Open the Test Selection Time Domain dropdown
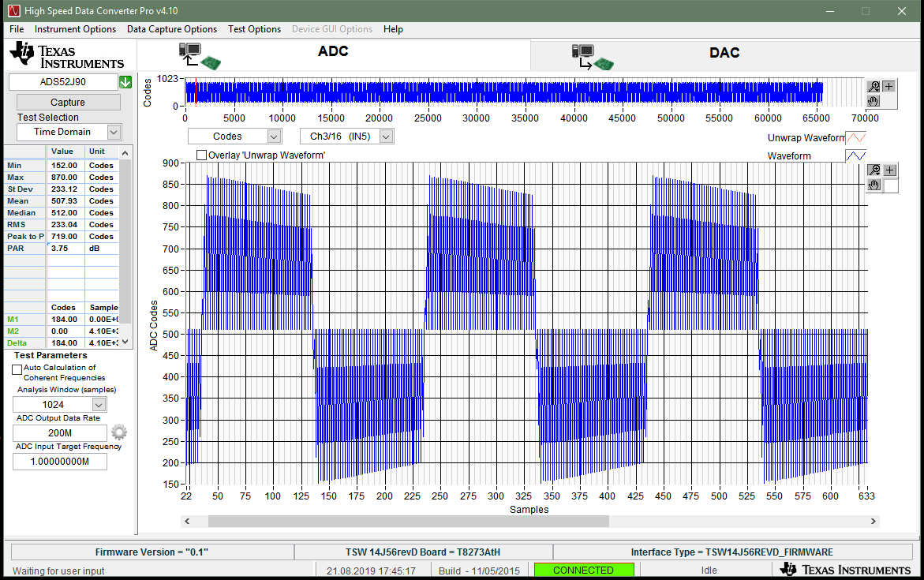 (x=114, y=132)
